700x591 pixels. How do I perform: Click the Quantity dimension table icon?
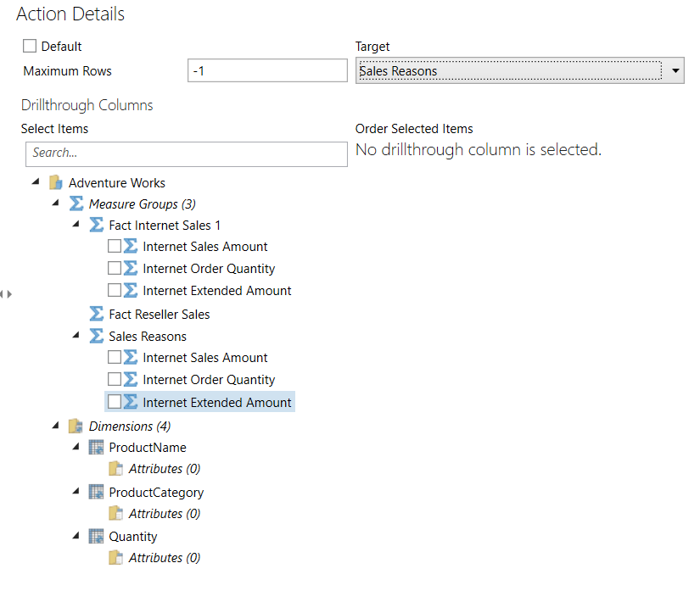97,536
